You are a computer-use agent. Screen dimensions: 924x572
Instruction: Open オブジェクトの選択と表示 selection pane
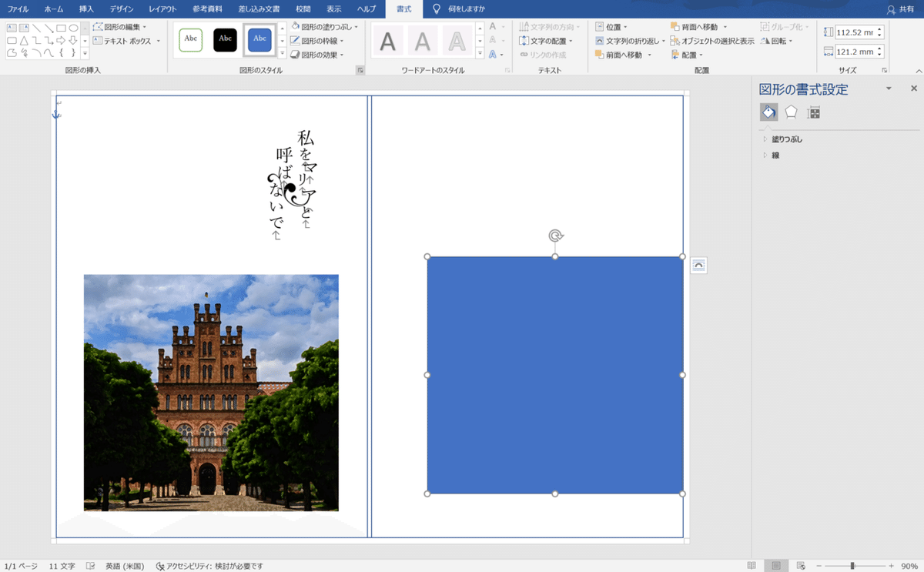(x=712, y=41)
